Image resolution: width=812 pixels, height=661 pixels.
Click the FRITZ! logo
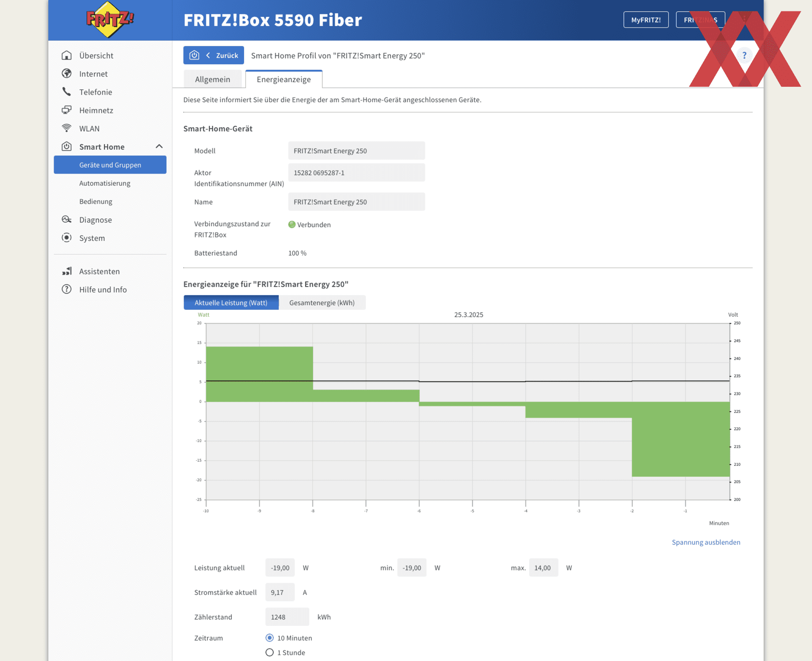(x=110, y=19)
